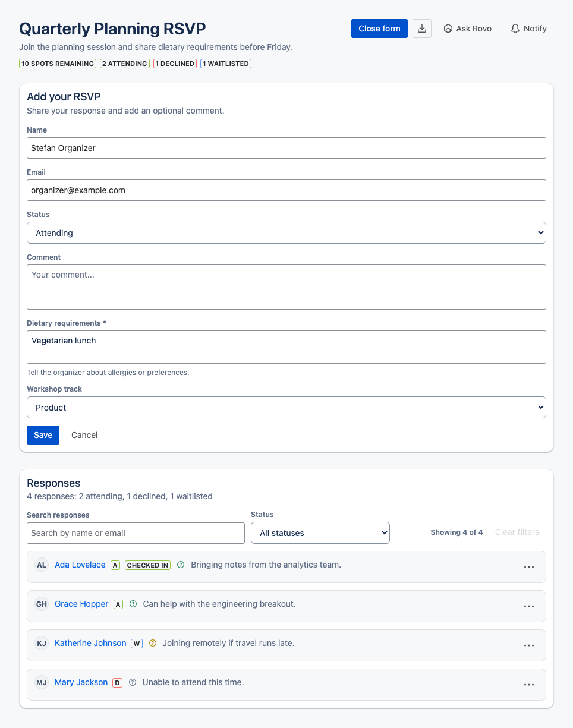
Task: Open more actions menu for Grace Hopper
Action: click(529, 606)
